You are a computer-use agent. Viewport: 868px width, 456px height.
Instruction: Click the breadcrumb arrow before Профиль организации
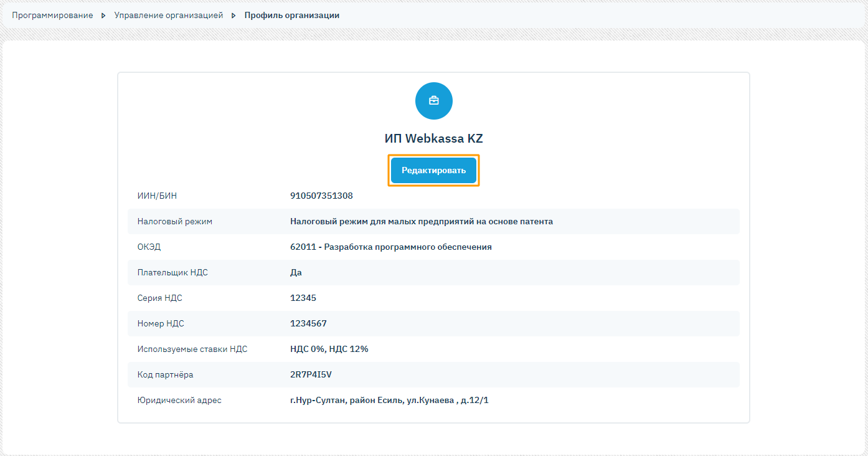click(x=234, y=16)
